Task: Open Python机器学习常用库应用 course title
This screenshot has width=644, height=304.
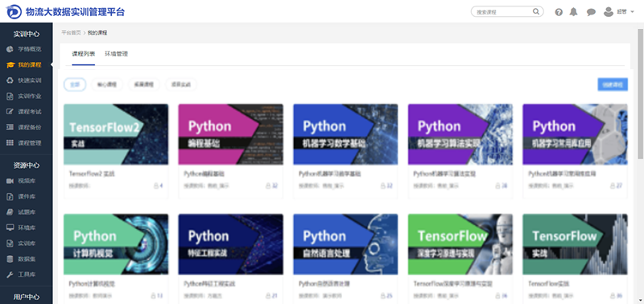Action: coord(562,174)
